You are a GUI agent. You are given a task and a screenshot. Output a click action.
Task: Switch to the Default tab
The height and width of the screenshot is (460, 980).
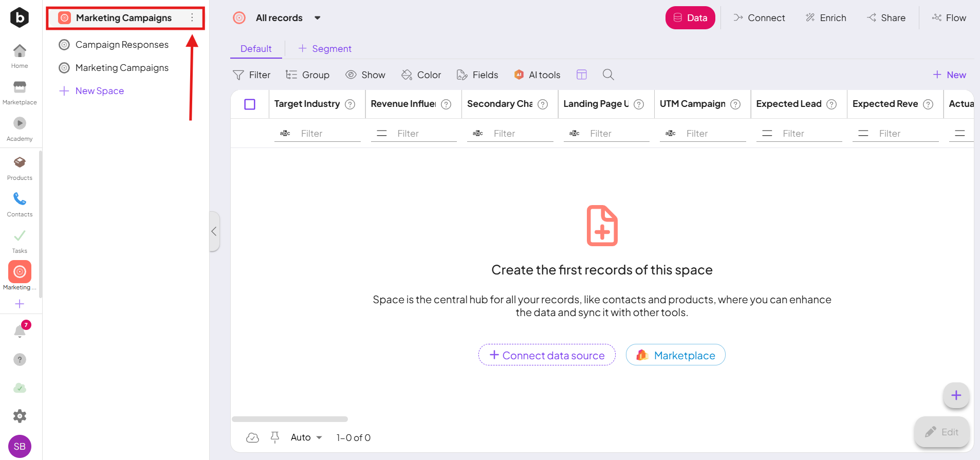[256, 49]
